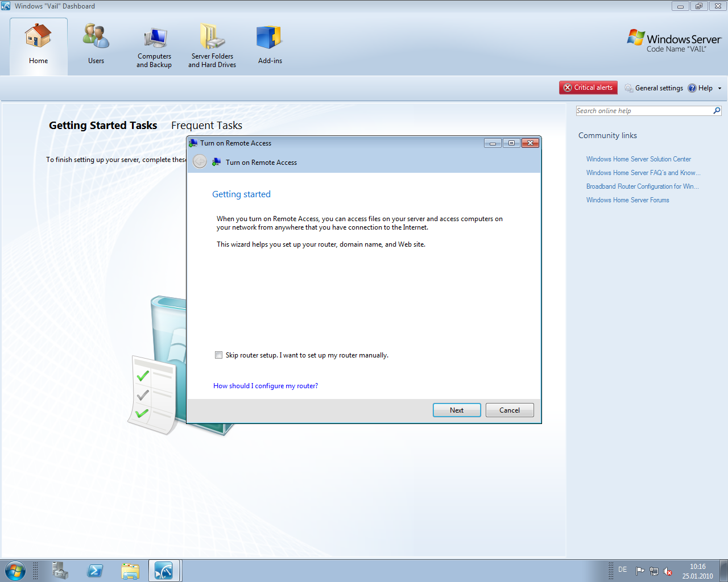Open Windows Explorer from taskbar
The image size is (728, 582).
tap(130, 571)
